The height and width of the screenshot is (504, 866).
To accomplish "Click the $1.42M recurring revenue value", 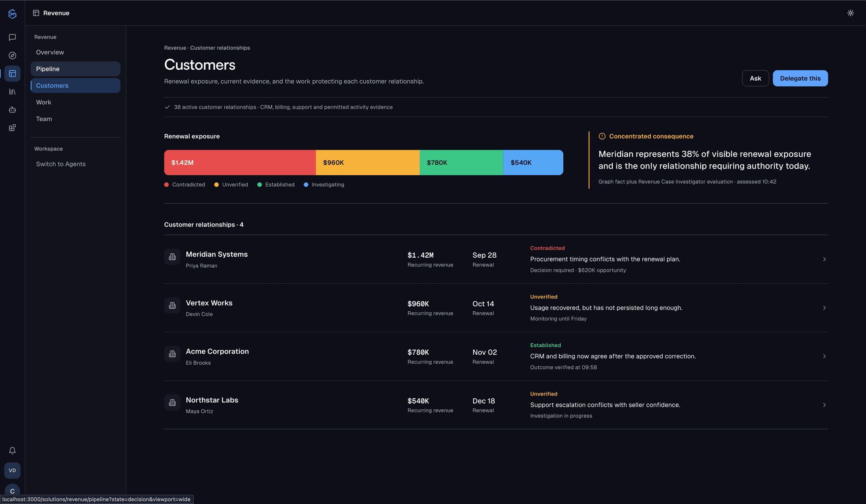I will [x=420, y=255].
